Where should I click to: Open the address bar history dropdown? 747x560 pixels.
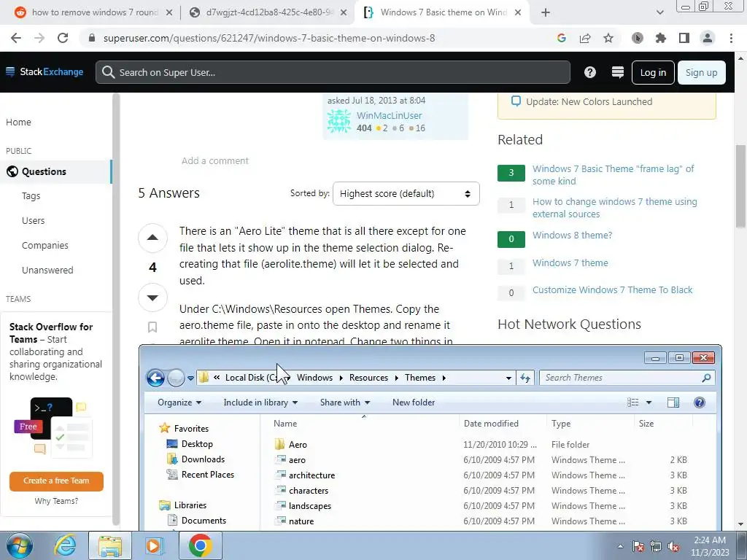[x=508, y=378]
